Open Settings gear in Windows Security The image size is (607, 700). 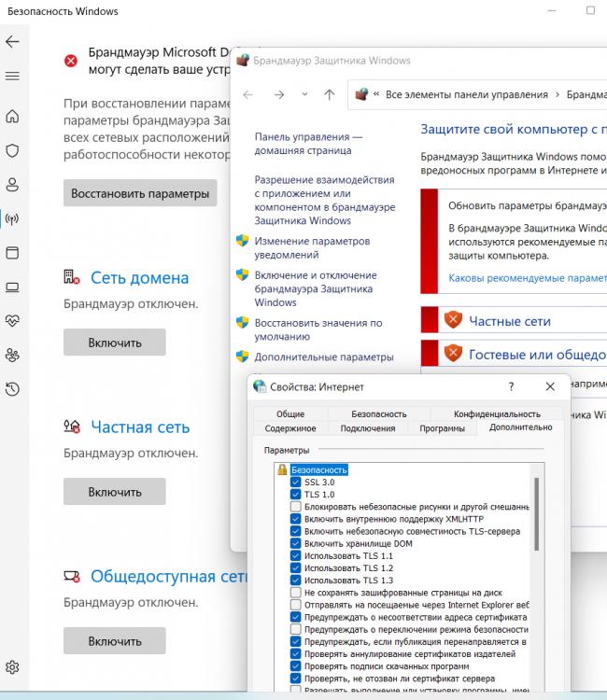click(x=12, y=667)
